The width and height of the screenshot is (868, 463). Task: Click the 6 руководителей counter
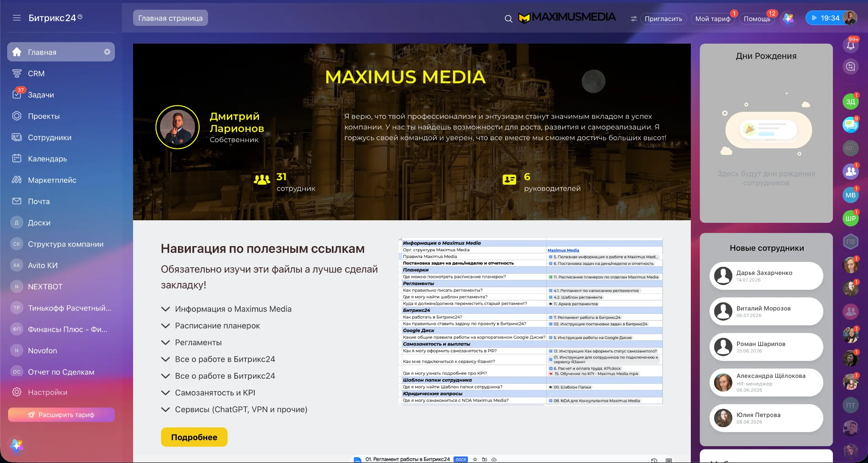click(x=541, y=183)
